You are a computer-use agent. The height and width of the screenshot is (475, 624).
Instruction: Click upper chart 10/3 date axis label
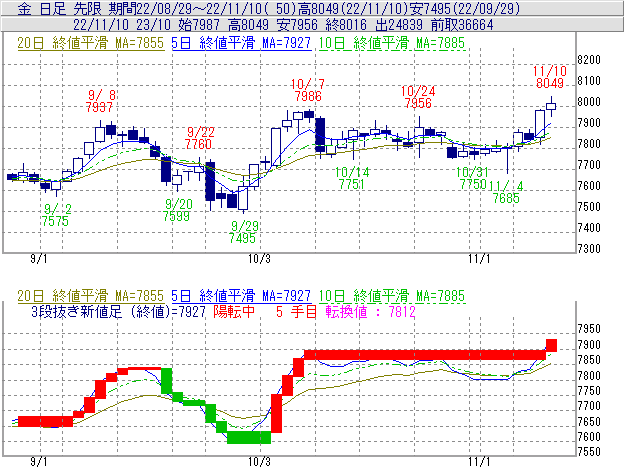[x=259, y=259]
